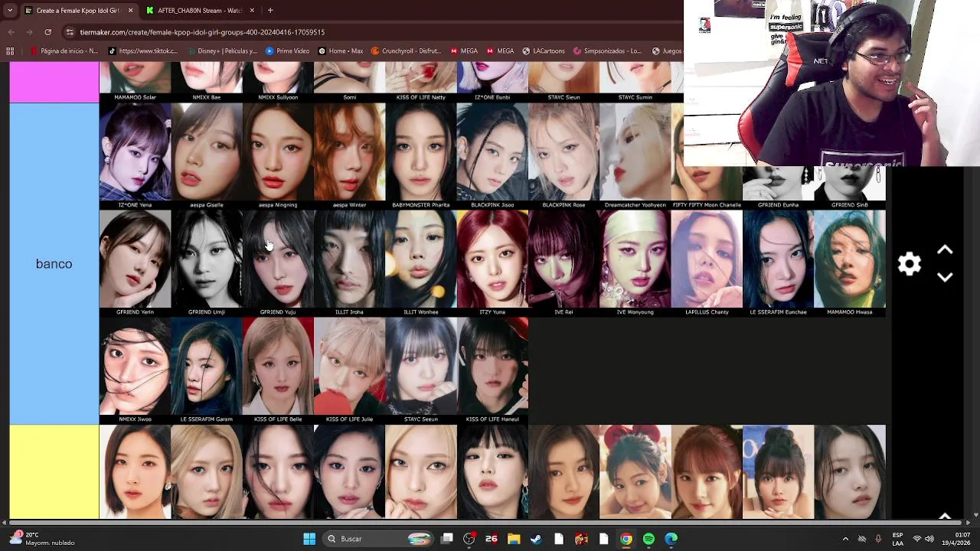Select BLACKPINK Jisoo thumbnail
980x551 pixels.
point(492,156)
